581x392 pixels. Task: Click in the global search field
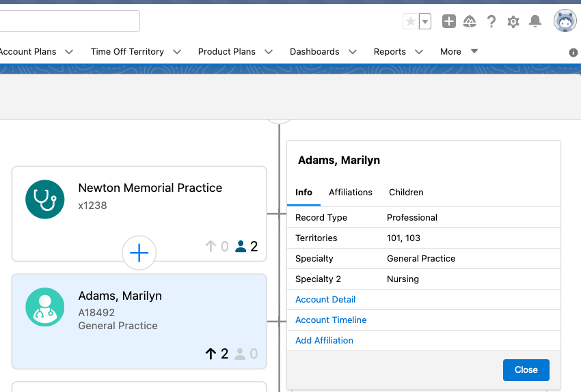(x=68, y=21)
